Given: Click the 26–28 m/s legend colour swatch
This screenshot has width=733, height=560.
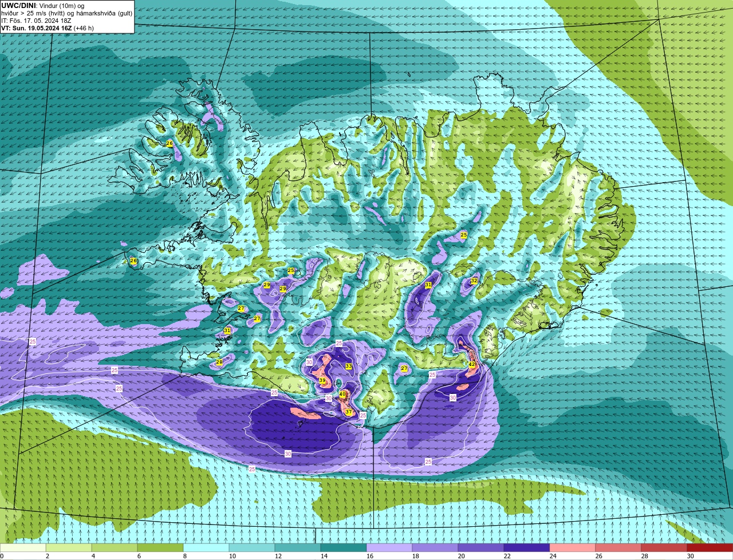Looking at the screenshot, I should (618, 548).
